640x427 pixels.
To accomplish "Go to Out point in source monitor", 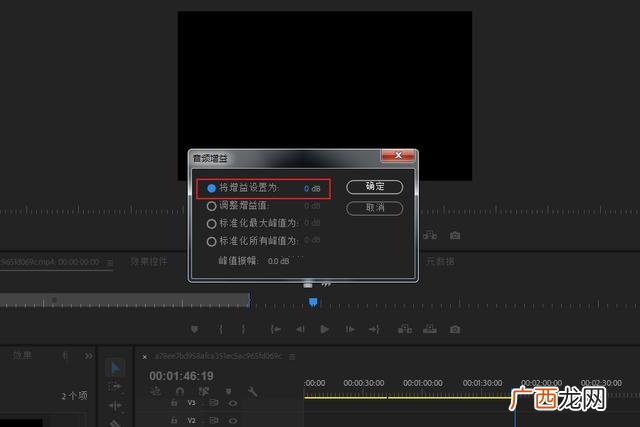I will pos(374,329).
